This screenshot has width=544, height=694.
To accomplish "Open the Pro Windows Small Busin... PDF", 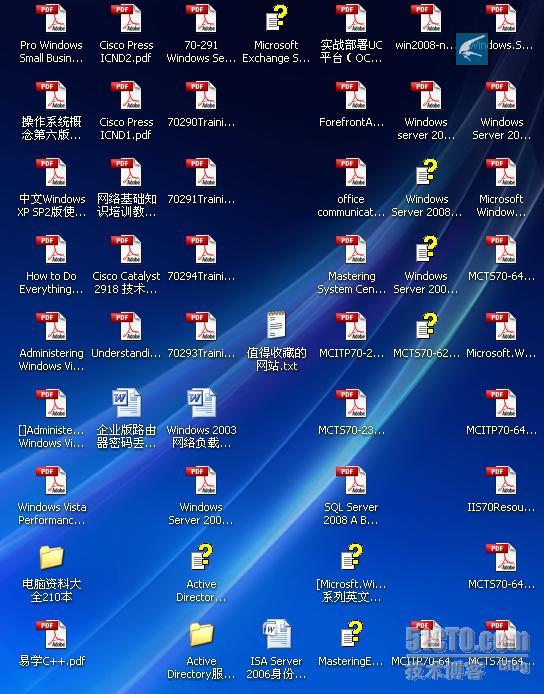I will 51,19.
